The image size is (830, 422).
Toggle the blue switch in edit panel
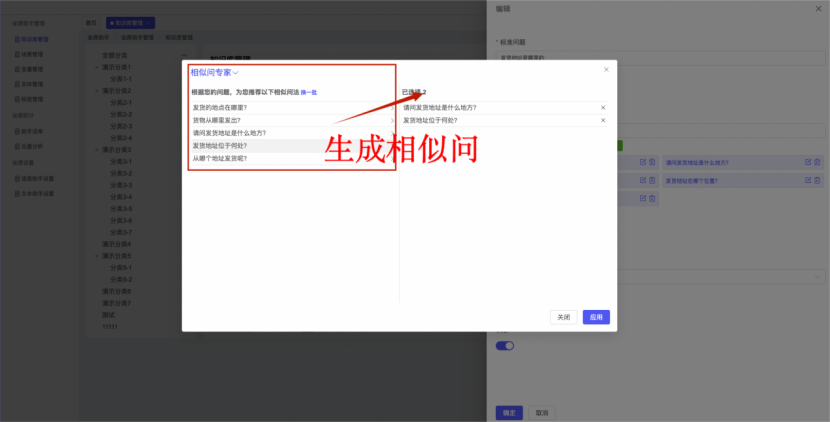coord(505,346)
